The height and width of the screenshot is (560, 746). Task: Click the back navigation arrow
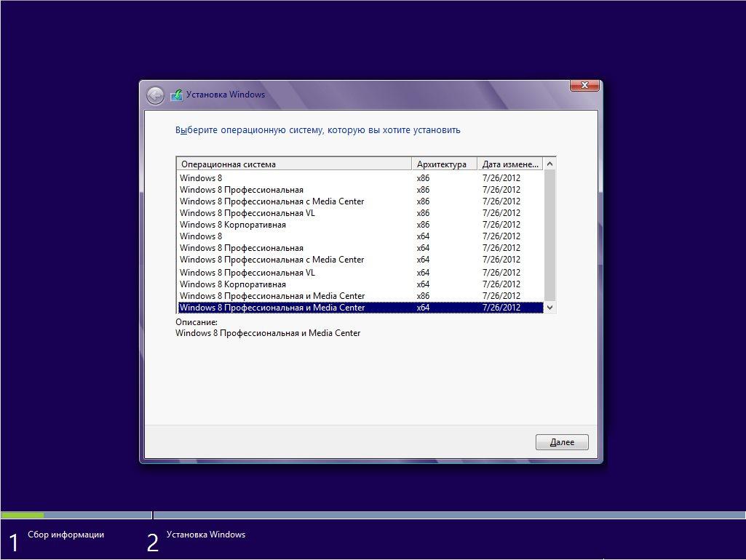155,95
